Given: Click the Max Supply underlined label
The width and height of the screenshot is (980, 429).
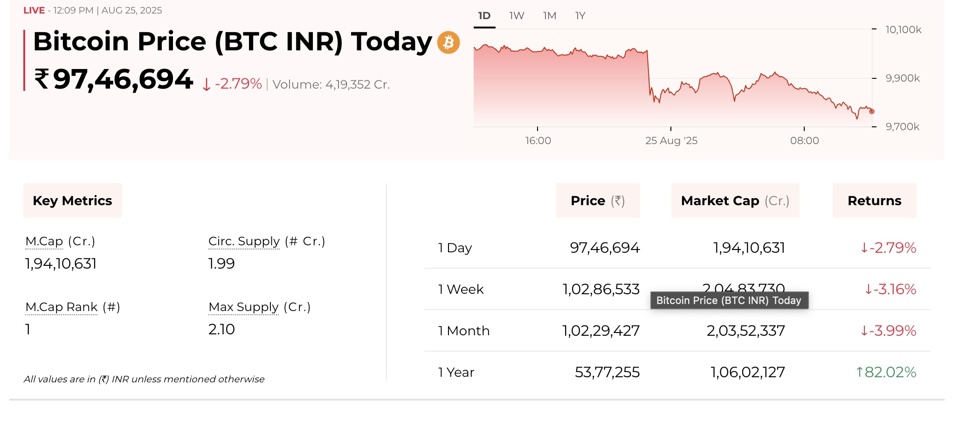Looking at the screenshot, I should [x=243, y=307].
